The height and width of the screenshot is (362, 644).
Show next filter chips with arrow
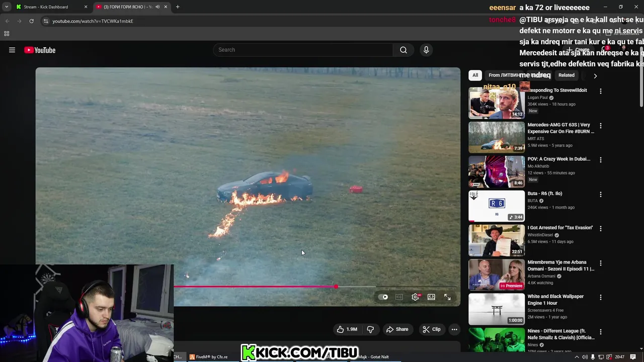595,76
